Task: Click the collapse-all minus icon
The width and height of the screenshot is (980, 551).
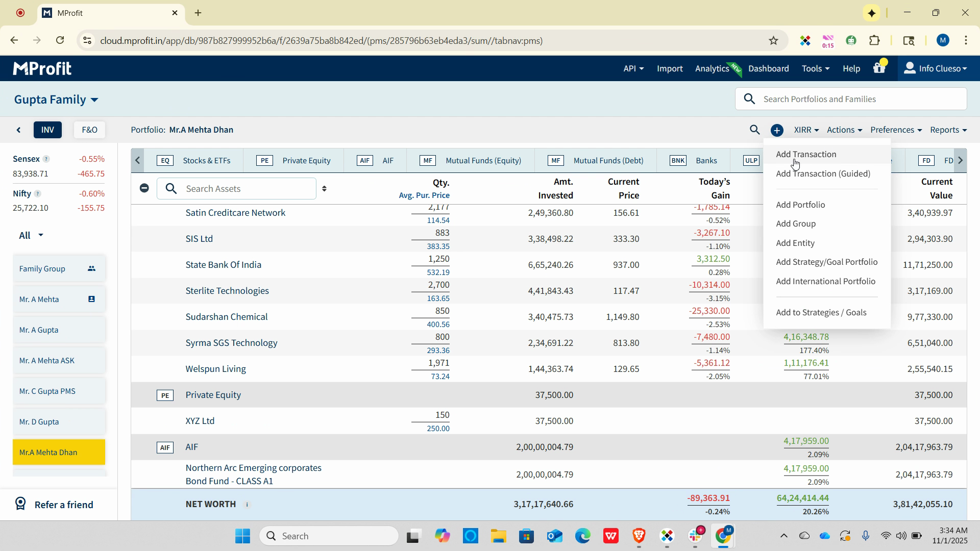Action: [x=144, y=188]
